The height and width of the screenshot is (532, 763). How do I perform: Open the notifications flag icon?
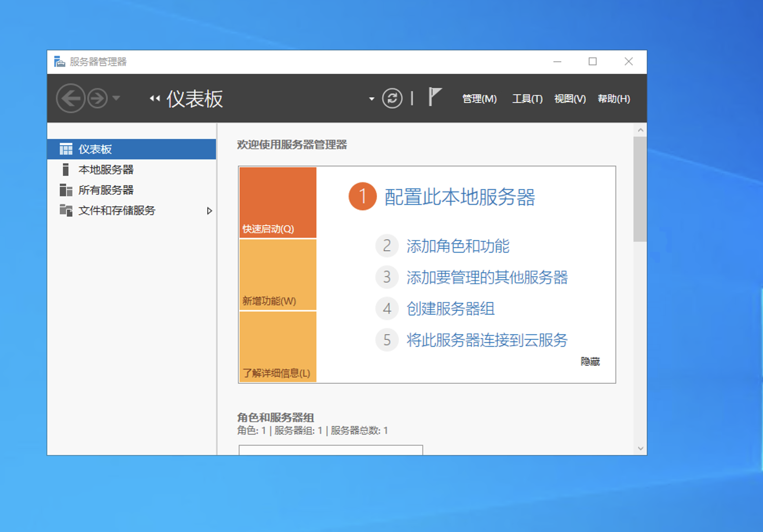point(434,97)
